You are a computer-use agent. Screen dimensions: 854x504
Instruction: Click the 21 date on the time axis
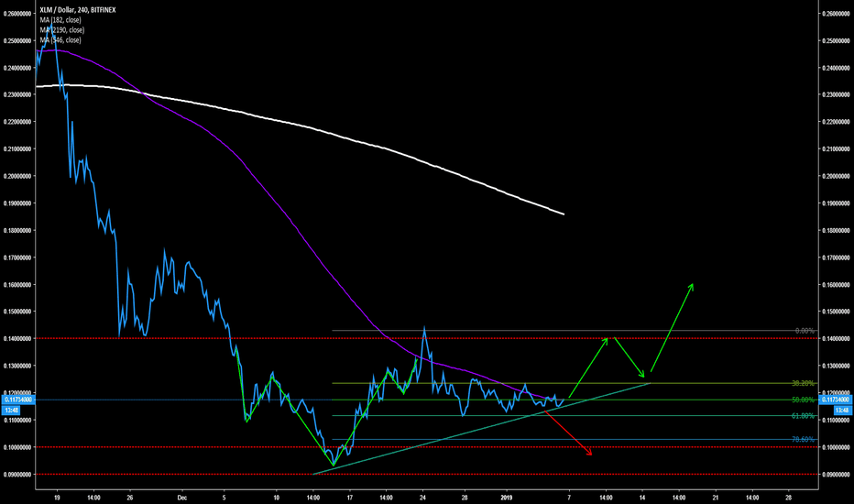point(716,498)
